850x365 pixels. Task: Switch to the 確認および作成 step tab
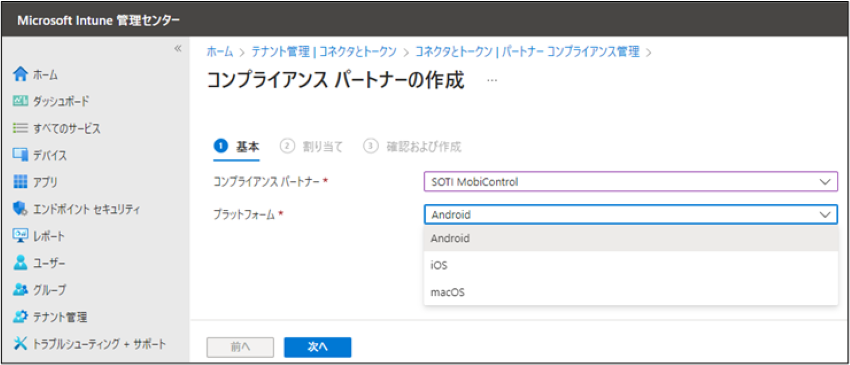(412, 146)
